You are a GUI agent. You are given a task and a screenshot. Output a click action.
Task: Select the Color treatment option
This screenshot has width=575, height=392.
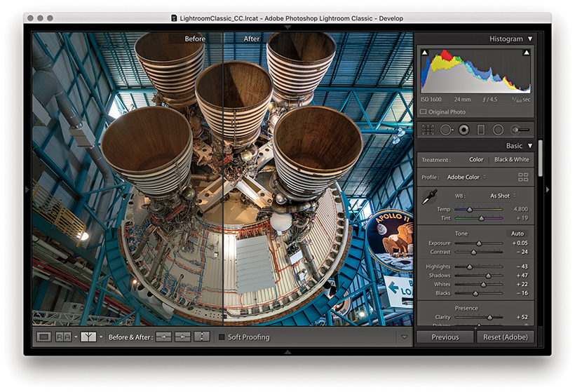476,160
